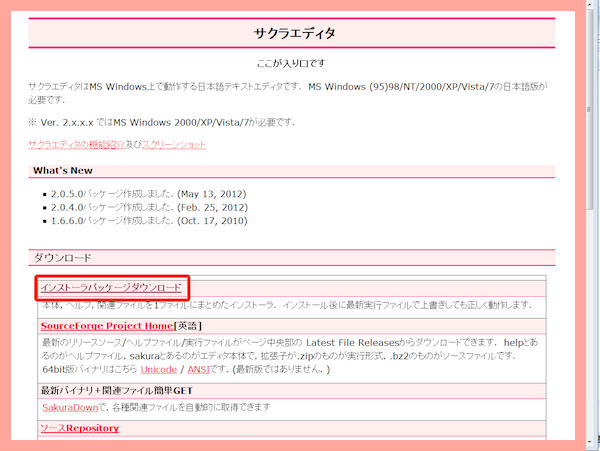
Task: Click the ダウンロード section heading
Action: 63,258
